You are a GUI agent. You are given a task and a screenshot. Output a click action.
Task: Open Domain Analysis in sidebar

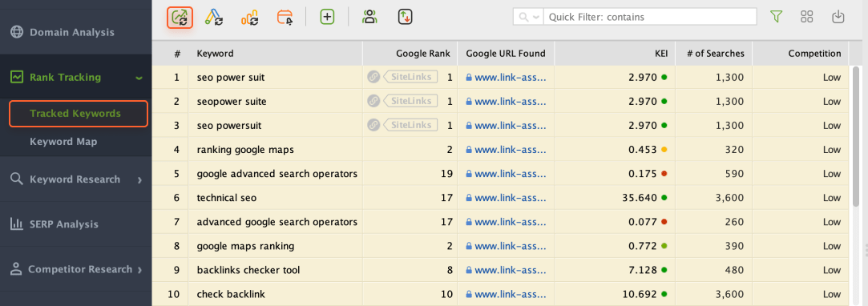(72, 32)
